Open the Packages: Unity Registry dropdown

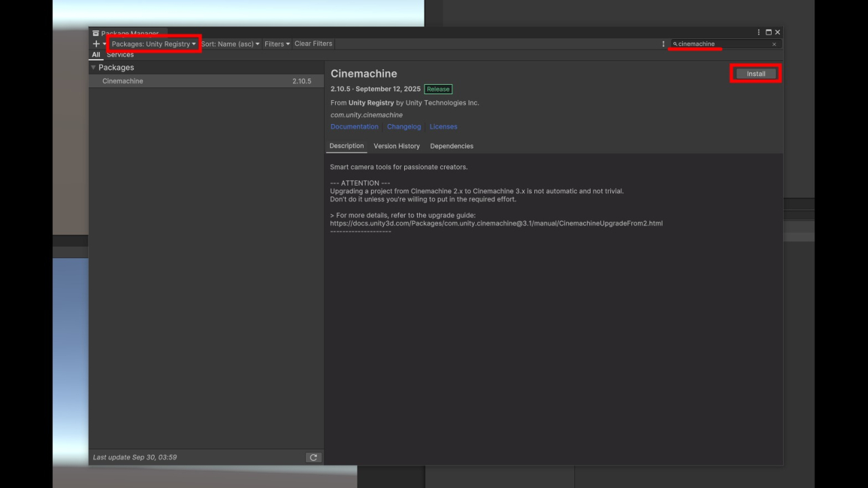pyautogui.click(x=154, y=44)
